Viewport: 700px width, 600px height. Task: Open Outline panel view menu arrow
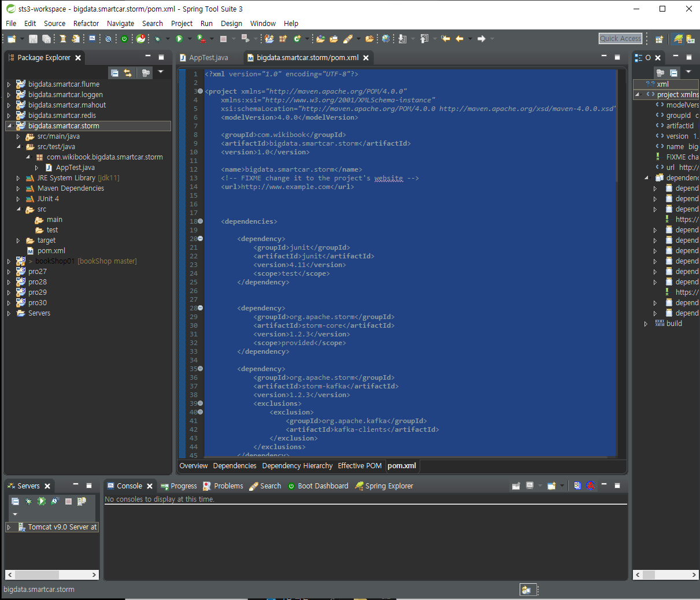point(688,72)
